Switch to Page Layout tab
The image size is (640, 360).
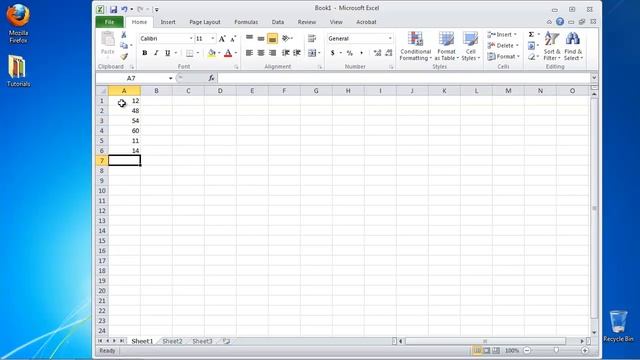(x=204, y=22)
